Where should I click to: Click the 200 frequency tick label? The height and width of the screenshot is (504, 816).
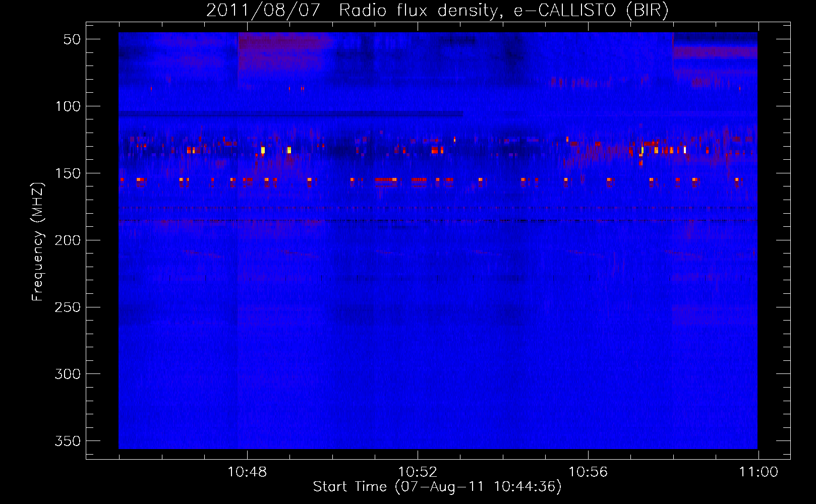click(68, 240)
